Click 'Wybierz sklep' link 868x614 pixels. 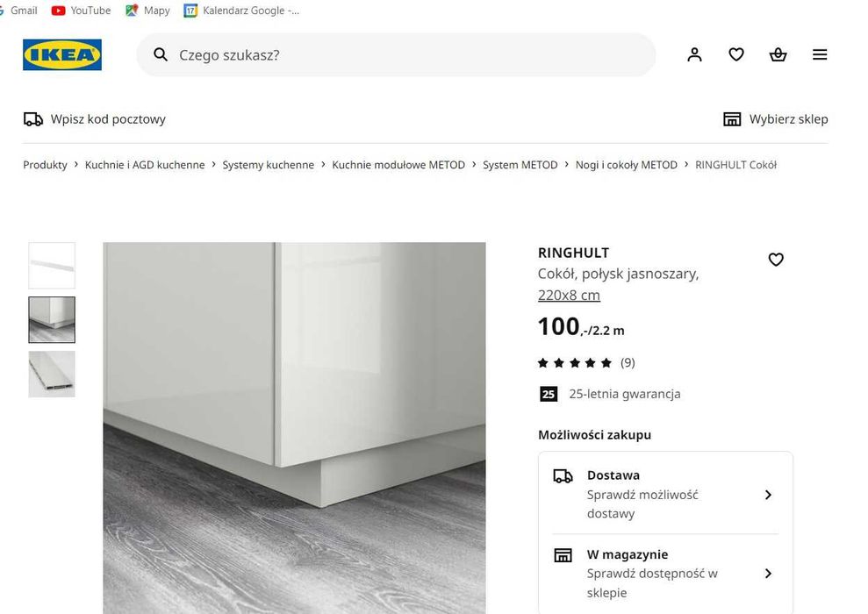(x=788, y=119)
